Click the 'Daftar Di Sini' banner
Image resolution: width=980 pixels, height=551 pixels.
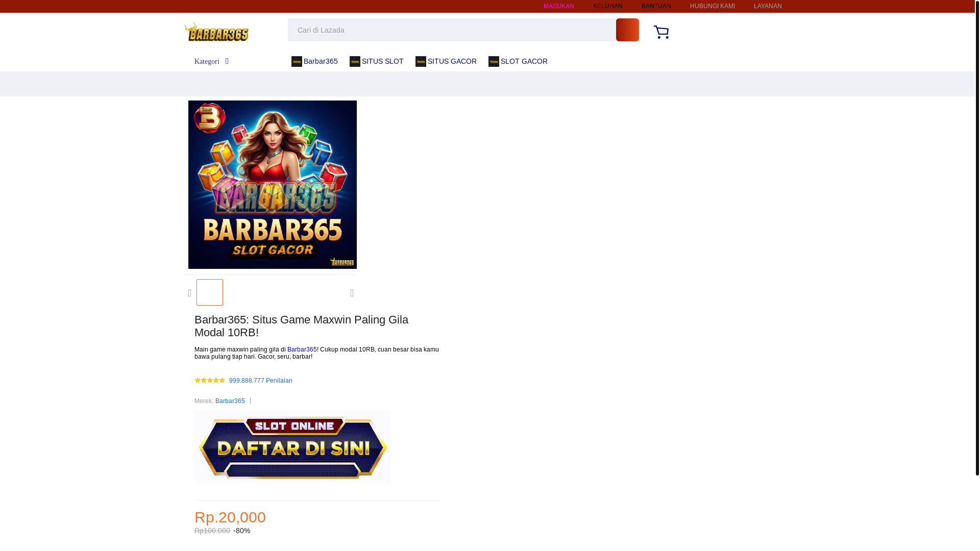[292, 447]
